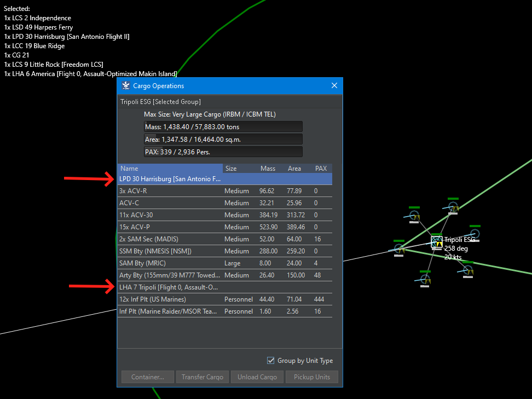The width and height of the screenshot is (532, 399).
Task: Select the 12x Inf Plt (US Marines) row
Action: coord(225,299)
